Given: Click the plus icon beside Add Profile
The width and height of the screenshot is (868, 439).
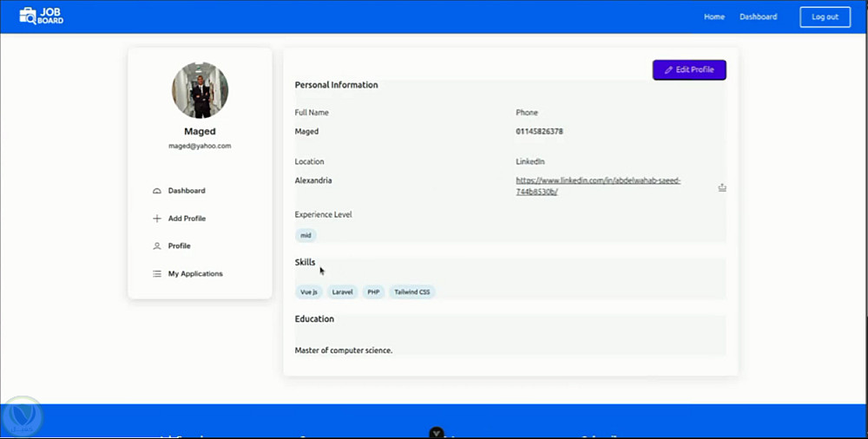Looking at the screenshot, I should pos(156,218).
